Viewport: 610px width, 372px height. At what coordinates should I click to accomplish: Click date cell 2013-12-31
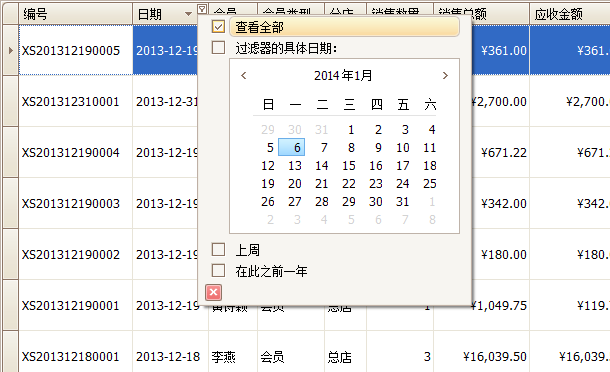tap(167, 102)
